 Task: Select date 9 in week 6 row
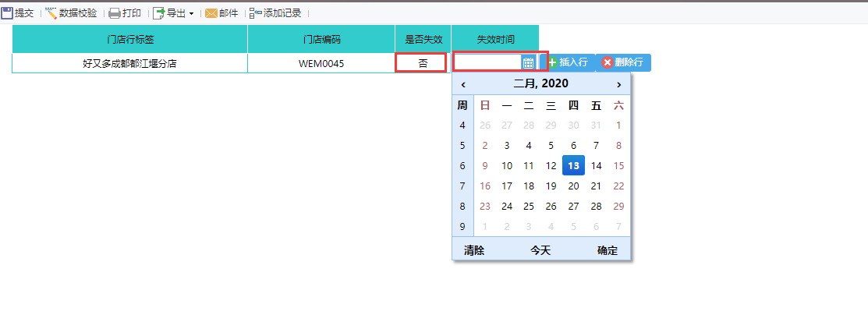tap(485, 165)
